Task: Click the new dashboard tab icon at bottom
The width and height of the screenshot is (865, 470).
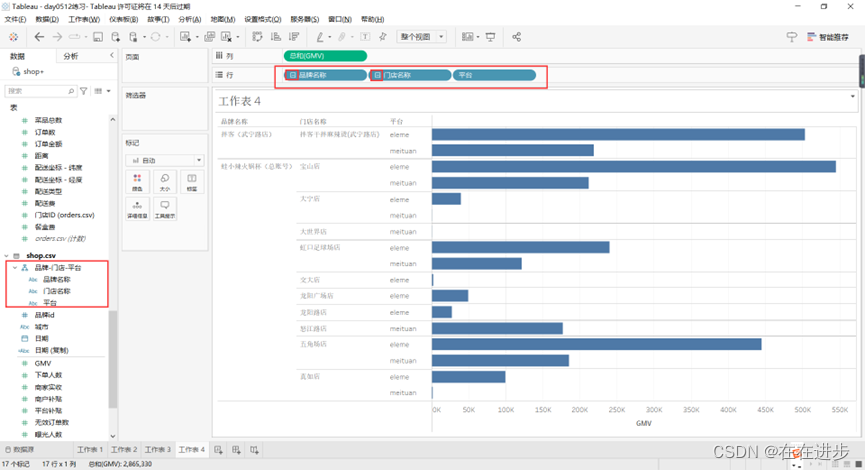Action: click(x=236, y=450)
